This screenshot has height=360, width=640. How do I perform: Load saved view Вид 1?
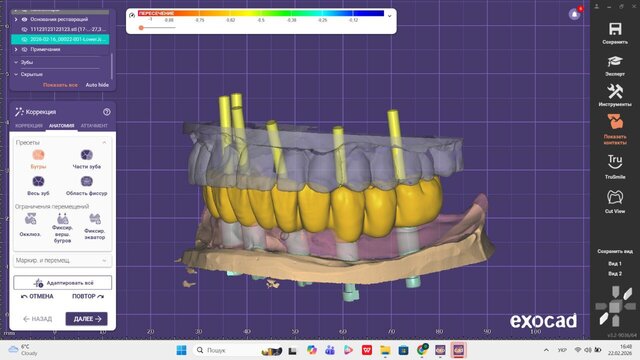(615, 264)
